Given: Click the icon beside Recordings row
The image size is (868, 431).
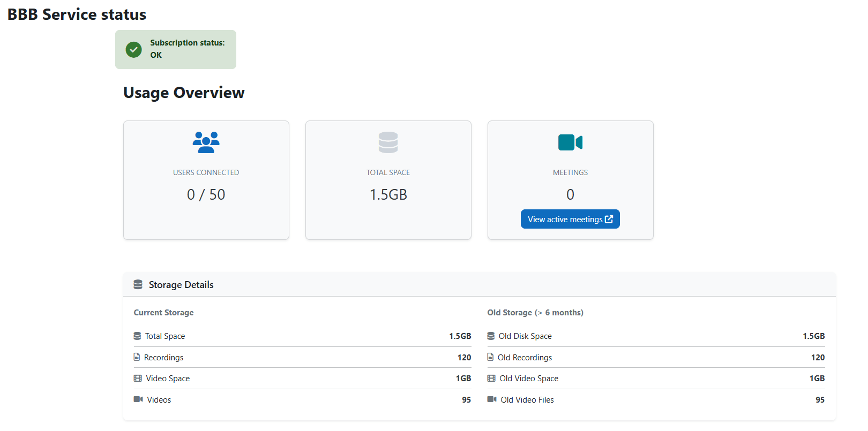Looking at the screenshot, I should (x=137, y=357).
